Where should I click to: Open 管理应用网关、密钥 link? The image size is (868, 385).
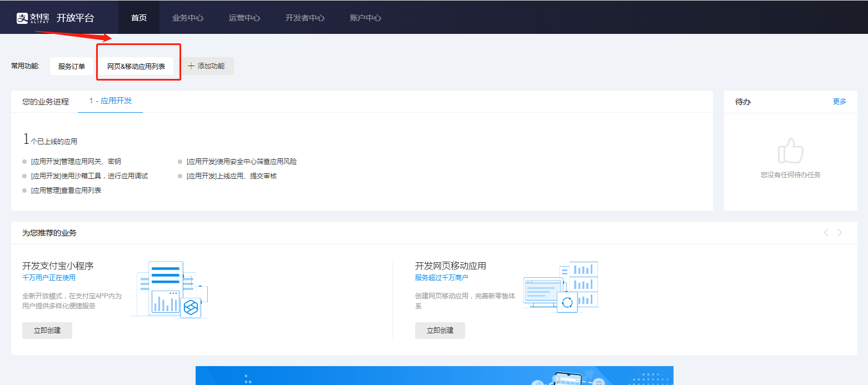(x=76, y=162)
